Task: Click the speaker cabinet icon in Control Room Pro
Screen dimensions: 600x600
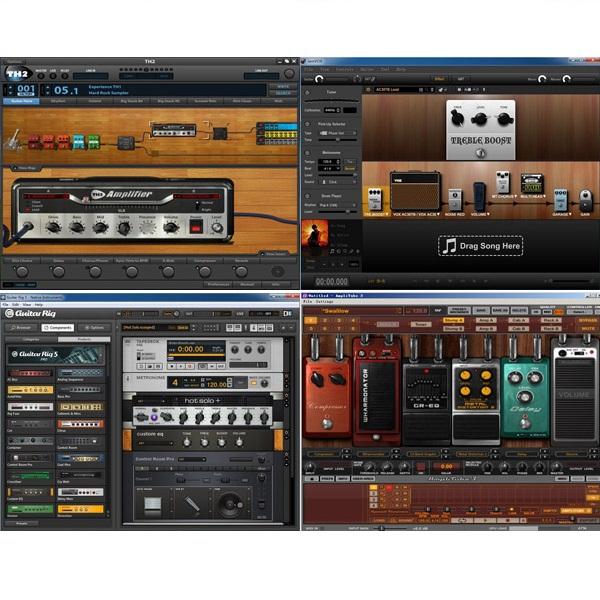Action: pos(229,503)
